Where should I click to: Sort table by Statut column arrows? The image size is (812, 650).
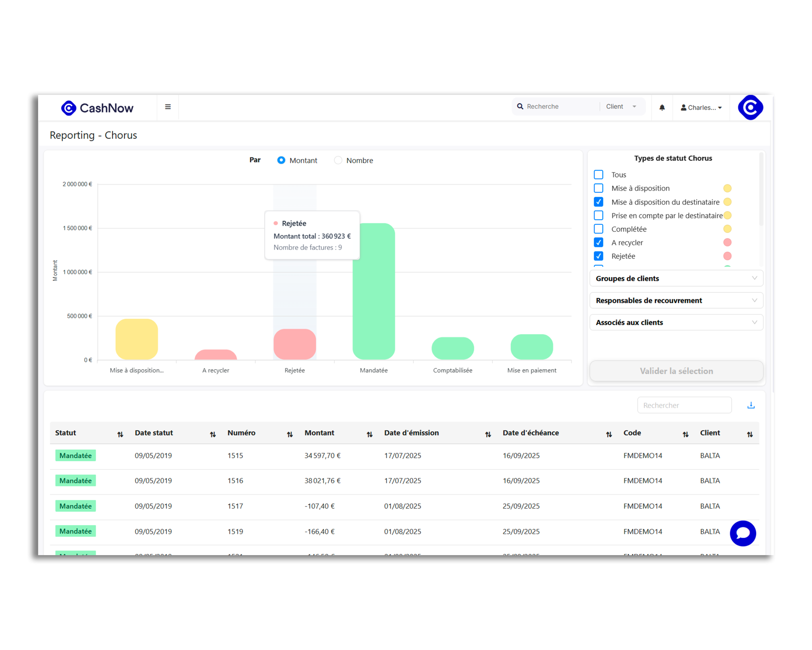[x=120, y=434]
